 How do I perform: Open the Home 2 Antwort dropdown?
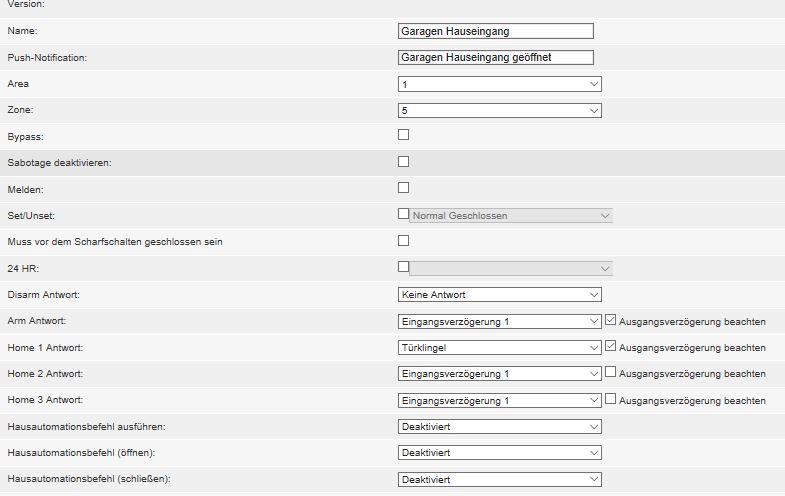coord(499,373)
